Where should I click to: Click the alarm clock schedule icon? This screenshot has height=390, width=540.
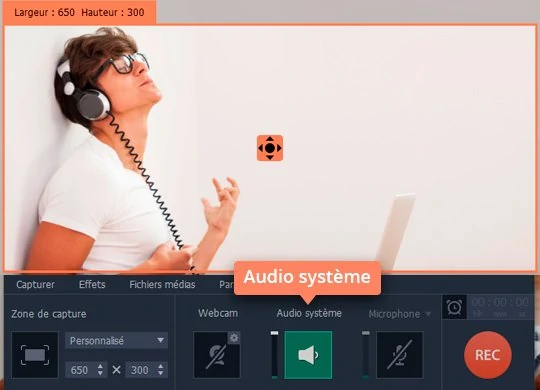click(454, 307)
